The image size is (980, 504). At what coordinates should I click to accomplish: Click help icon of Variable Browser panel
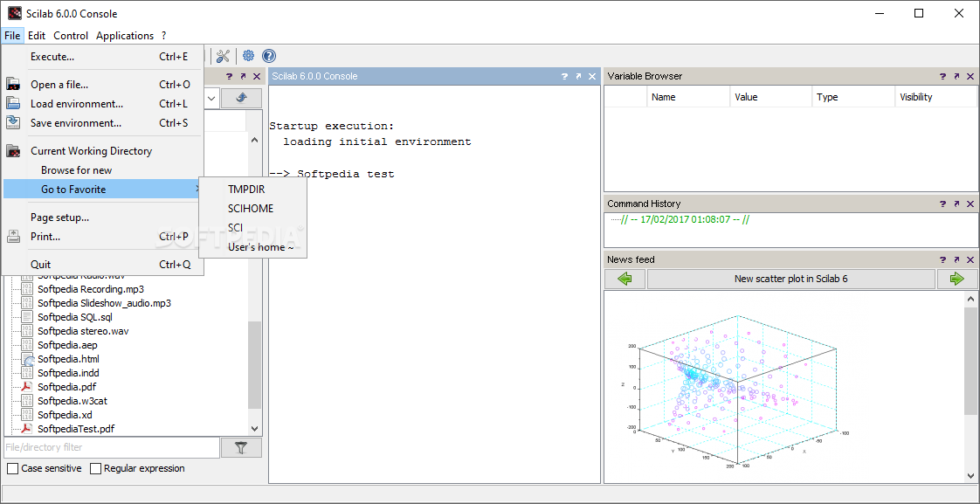[x=943, y=76]
